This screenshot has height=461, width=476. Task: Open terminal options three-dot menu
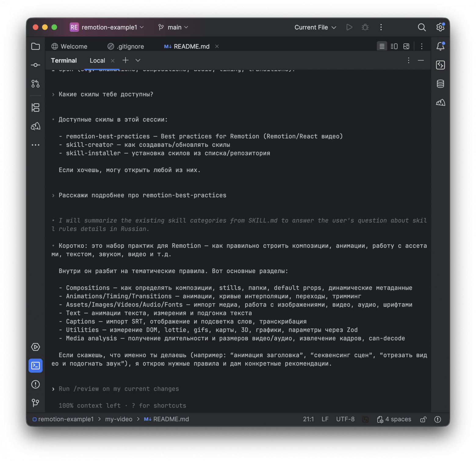[409, 60]
